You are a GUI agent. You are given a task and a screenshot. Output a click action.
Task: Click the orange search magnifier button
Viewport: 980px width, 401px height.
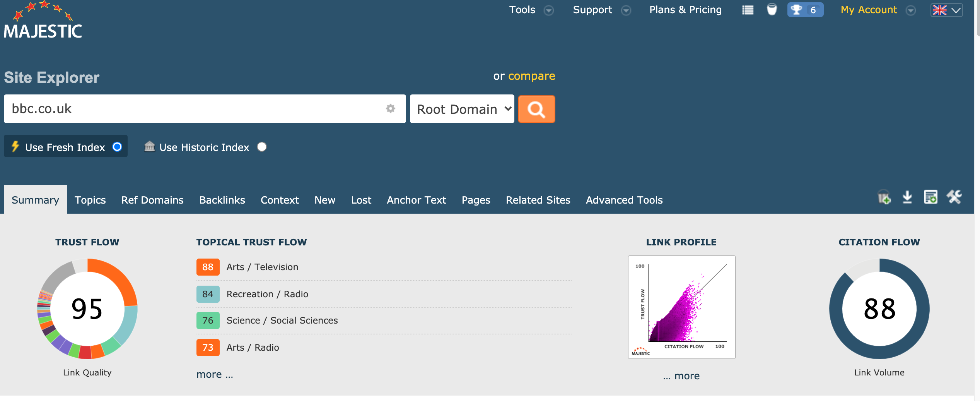536,109
